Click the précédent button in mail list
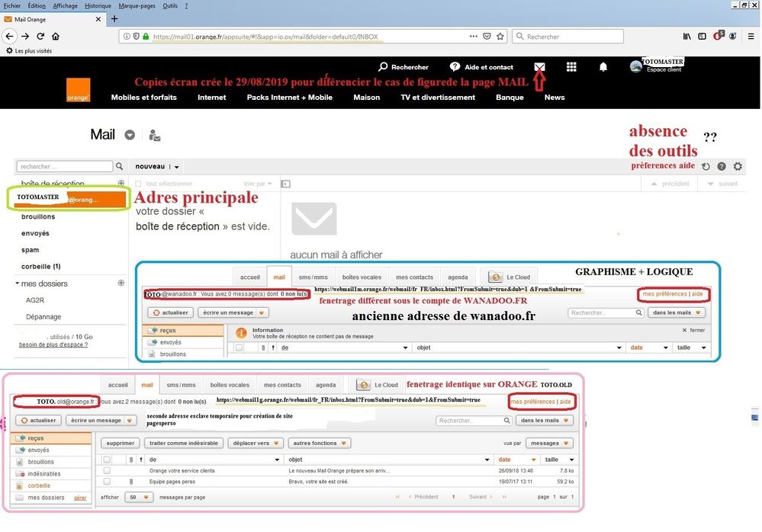Viewport: 762px width, 532px height. tap(670, 184)
